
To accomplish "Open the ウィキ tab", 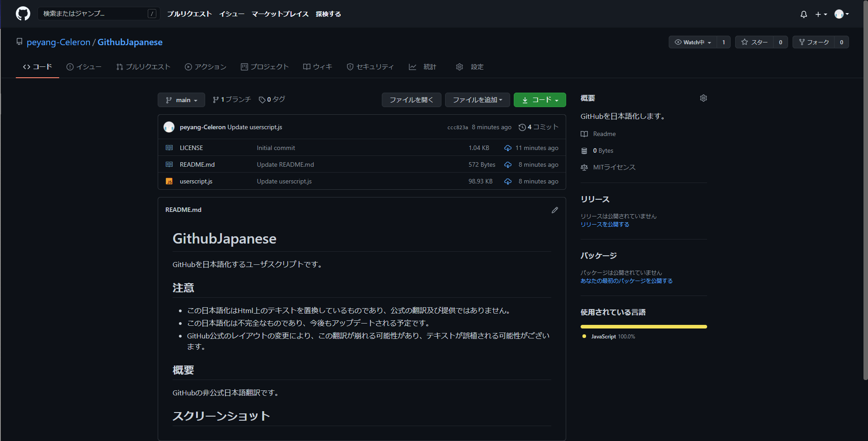I will pos(318,67).
